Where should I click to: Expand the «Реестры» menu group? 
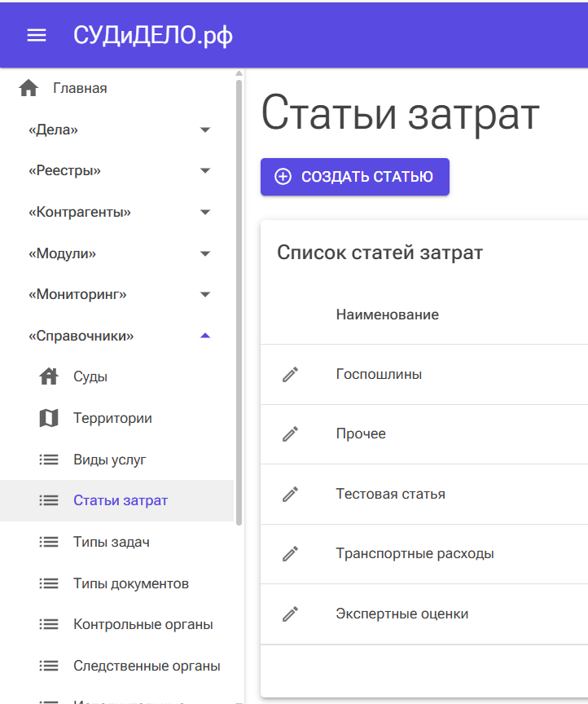[x=204, y=171]
